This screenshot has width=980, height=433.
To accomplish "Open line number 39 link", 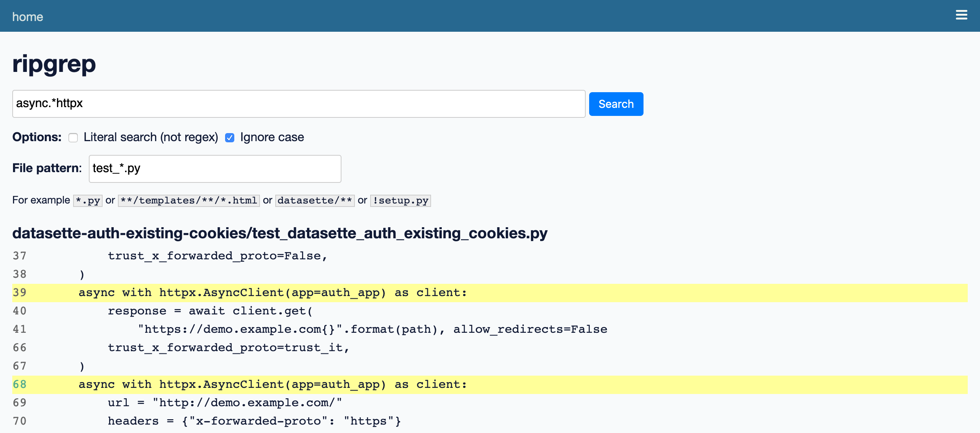I will coord(20,293).
